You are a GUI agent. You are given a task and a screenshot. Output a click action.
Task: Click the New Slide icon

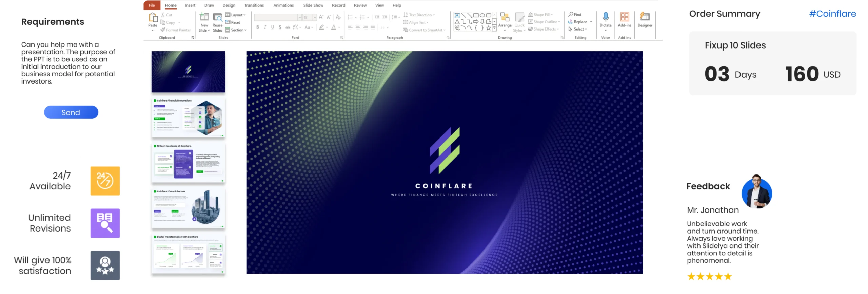click(x=204, y=17)
